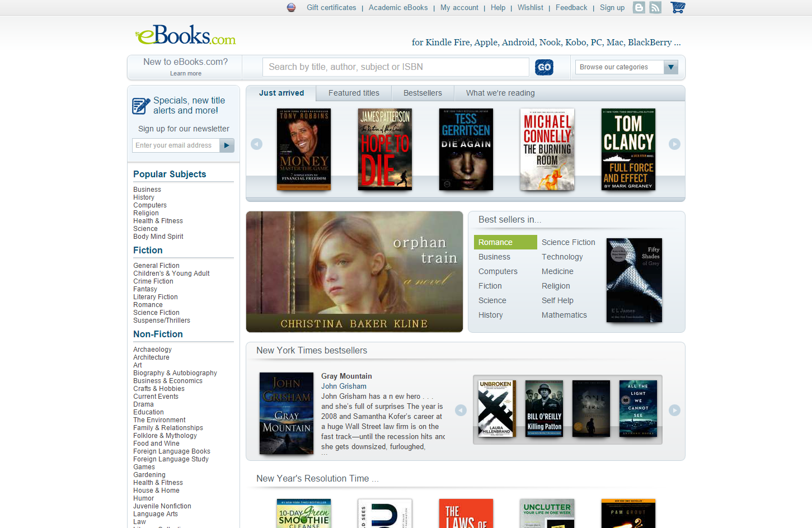Click the eBooks.com logo
812x528 pixels.
click(185, 36)
